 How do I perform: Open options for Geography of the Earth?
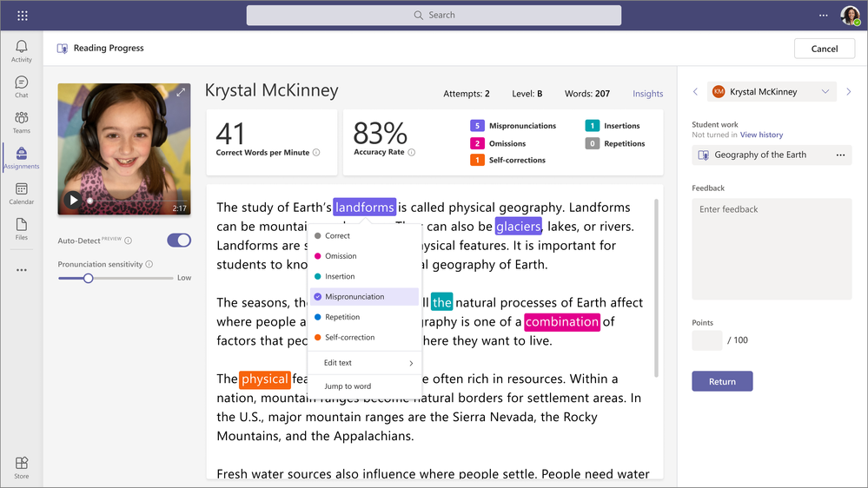tap(840, 155)
